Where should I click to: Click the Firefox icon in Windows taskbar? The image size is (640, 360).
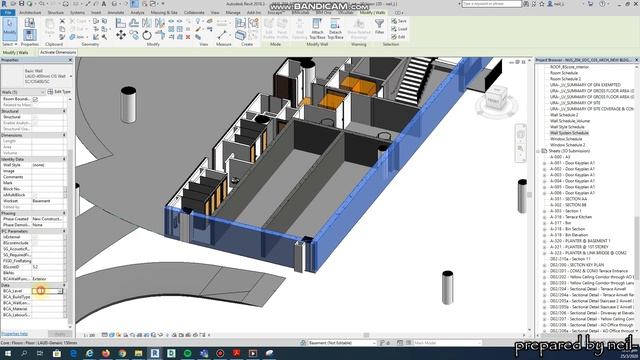click(106, 353)
